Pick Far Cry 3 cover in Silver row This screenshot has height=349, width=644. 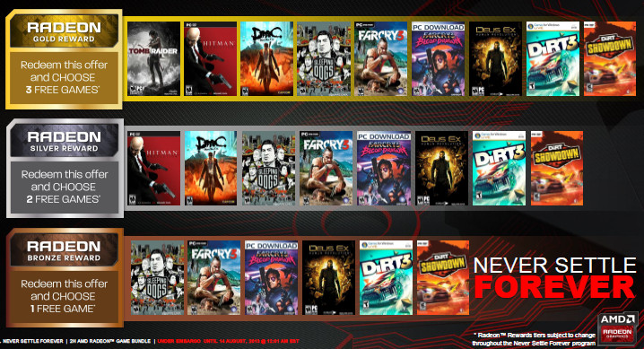[x=326, y=169]
